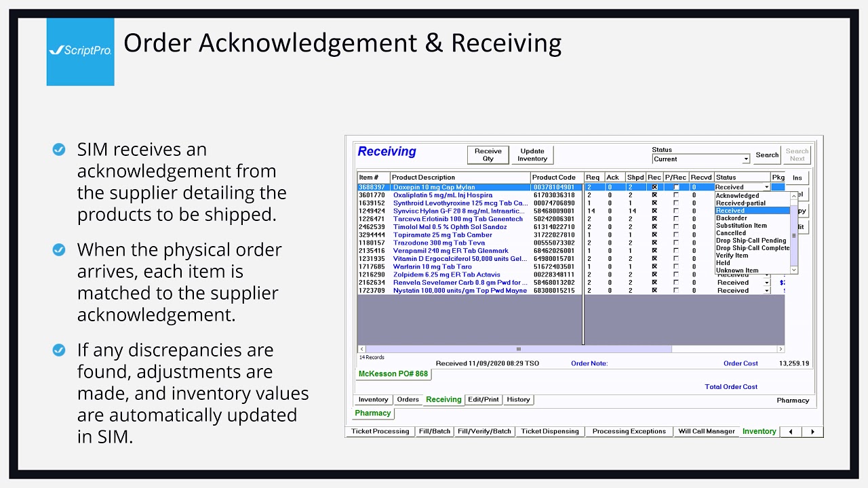
Task: Open the Will Call Manager tab
Action: coord(707,431)
